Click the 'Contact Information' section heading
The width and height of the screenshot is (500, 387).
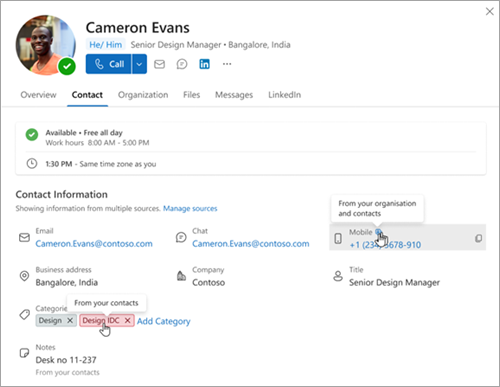click(62, 194)
